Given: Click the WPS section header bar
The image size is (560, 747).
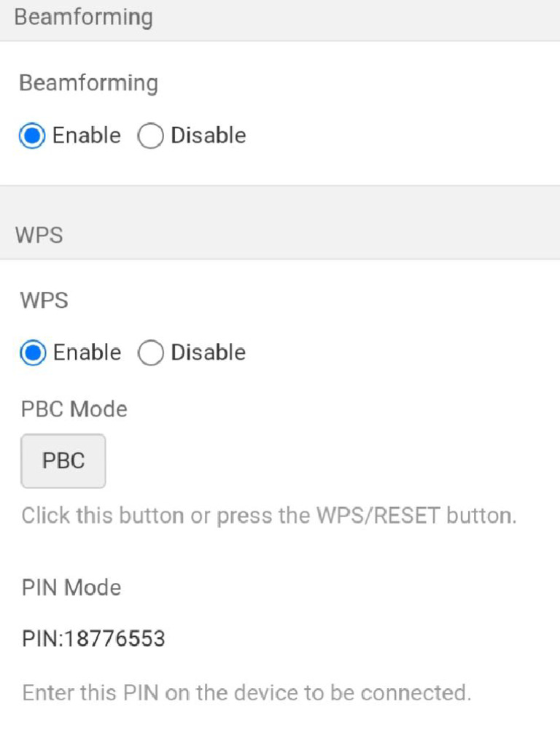Looking at the screenshot, I should [280, 236].
